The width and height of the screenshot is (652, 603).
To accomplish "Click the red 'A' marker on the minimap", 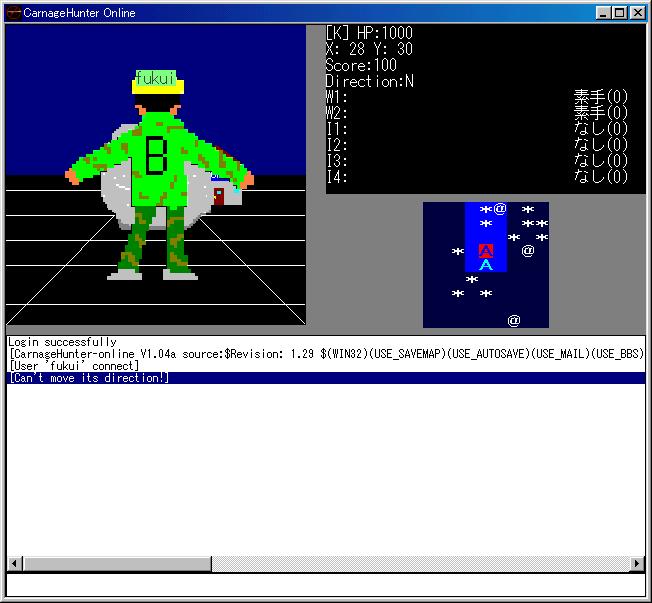I will point(486,251).
